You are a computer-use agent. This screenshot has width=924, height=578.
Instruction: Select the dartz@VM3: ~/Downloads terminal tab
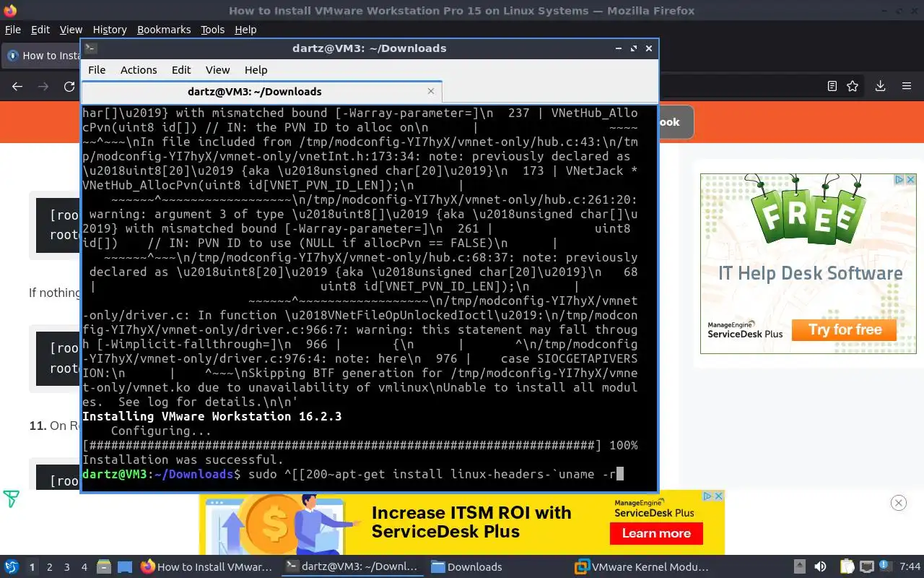[261, 91]
